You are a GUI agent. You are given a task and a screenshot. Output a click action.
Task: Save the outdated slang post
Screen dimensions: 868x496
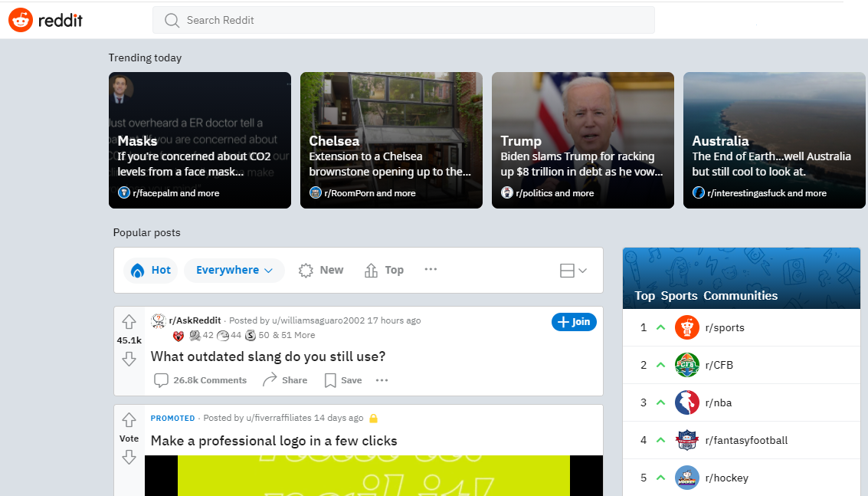pos(343,380)
